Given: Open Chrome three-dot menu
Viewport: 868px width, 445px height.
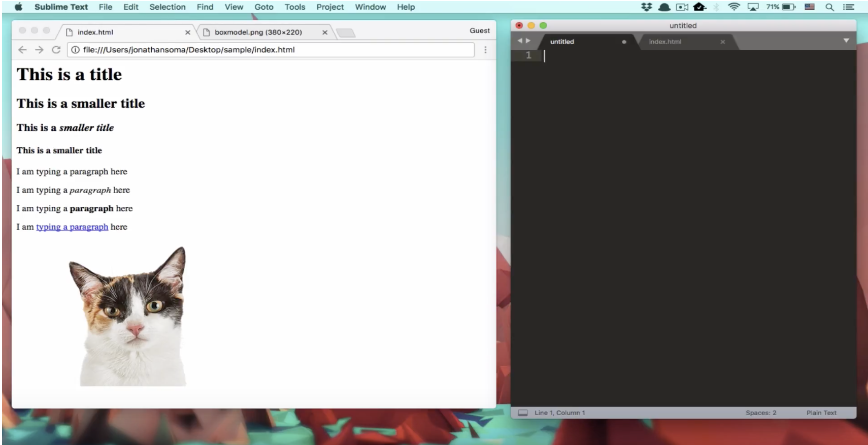Looking at the screenshot, I should click(x=485, y=50).
